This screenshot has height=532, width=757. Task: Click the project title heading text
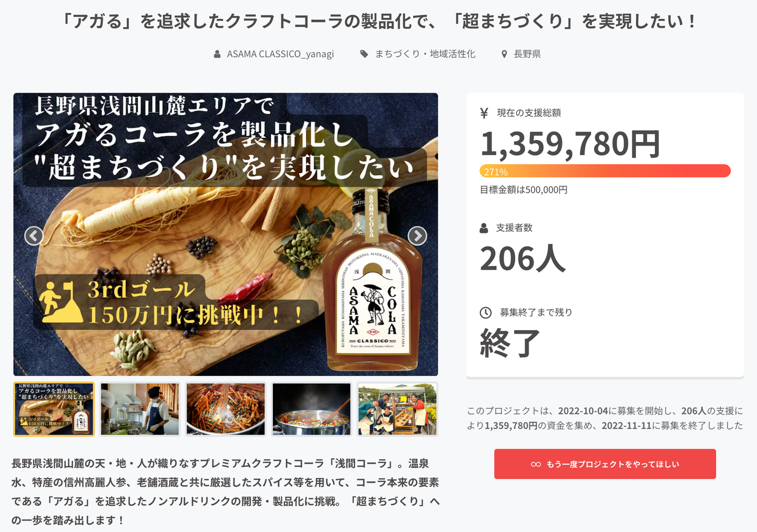[x=378, y=22]
